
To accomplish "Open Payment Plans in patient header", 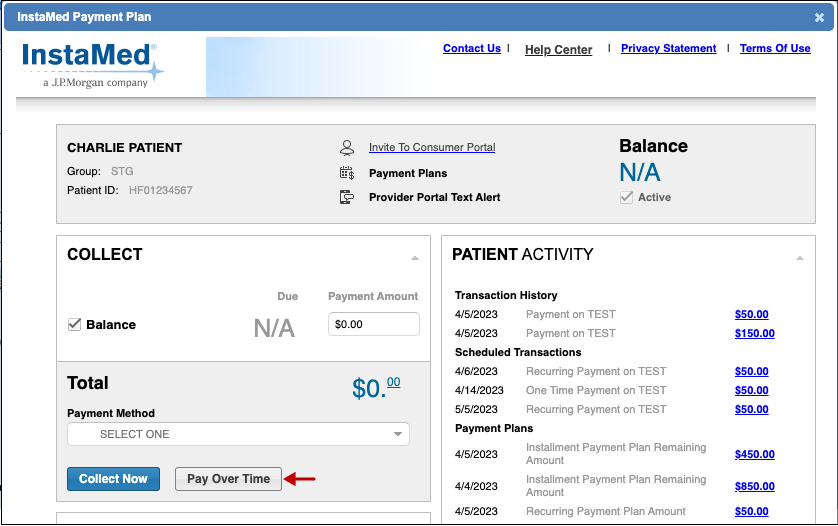I will pos(408,173).
